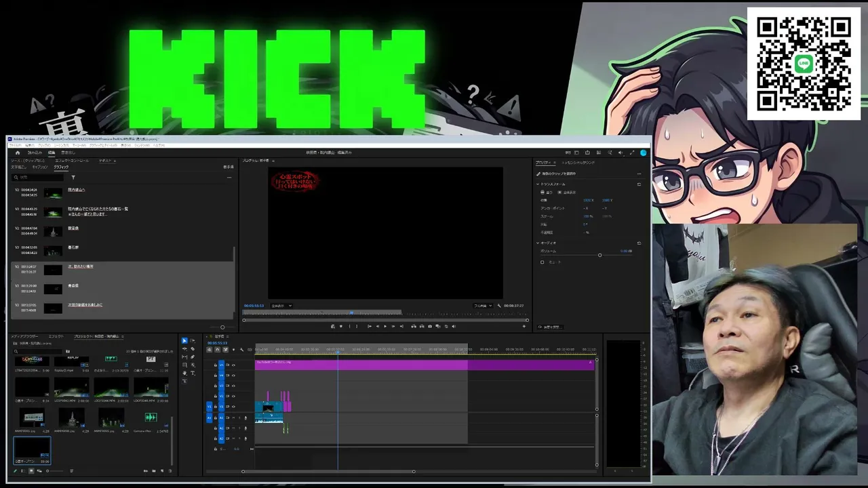Adjust the ボリューム slider handle
This screenshot has width=868, height=488.
[x=599, y=255]
